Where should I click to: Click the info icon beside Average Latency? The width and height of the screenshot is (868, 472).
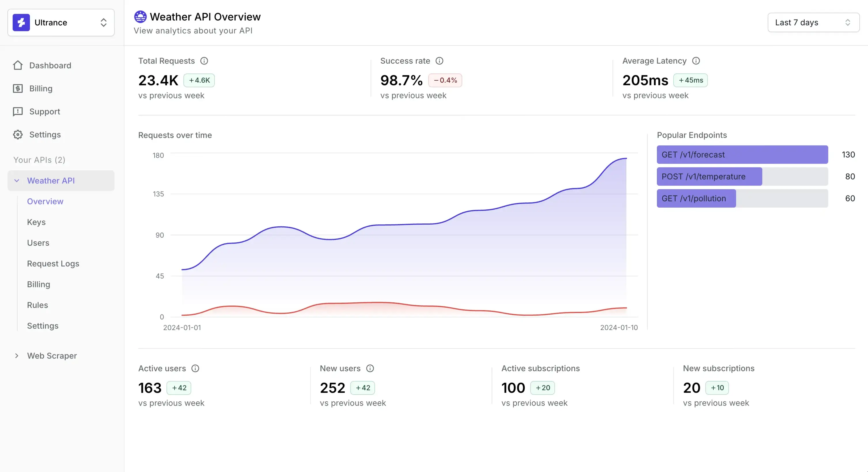(696, 61)
